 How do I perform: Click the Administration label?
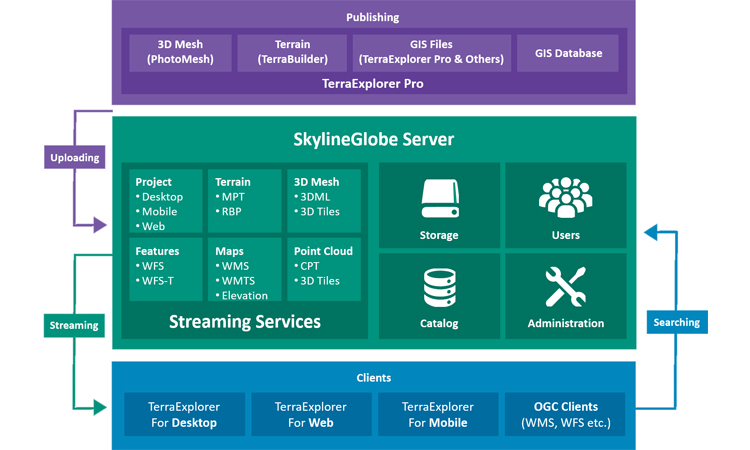point(565,324)
